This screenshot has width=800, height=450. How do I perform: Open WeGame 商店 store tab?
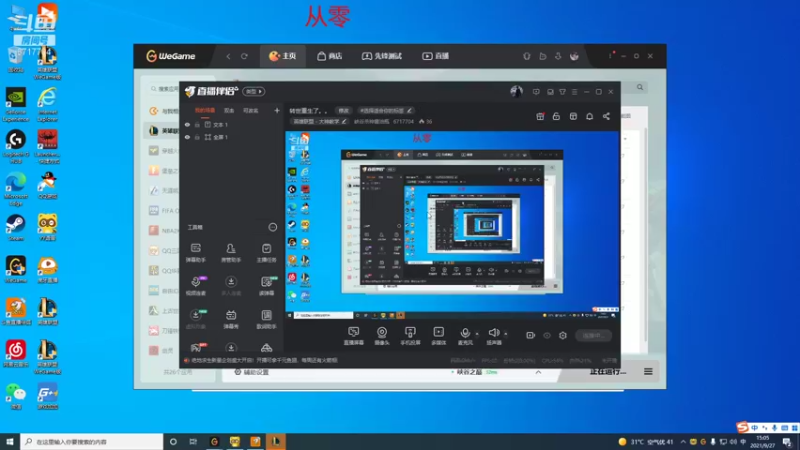point(330,56)
